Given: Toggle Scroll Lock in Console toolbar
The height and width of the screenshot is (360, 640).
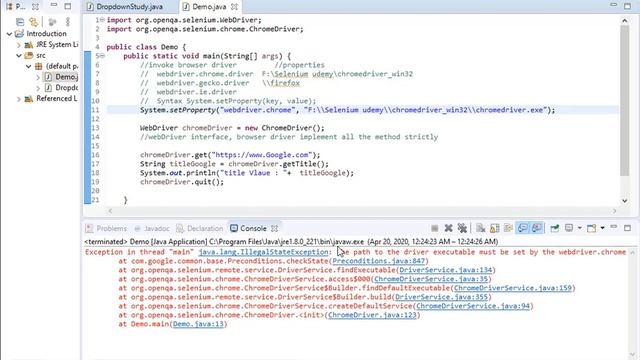Looking at the screenshot, I should point(494,228).
